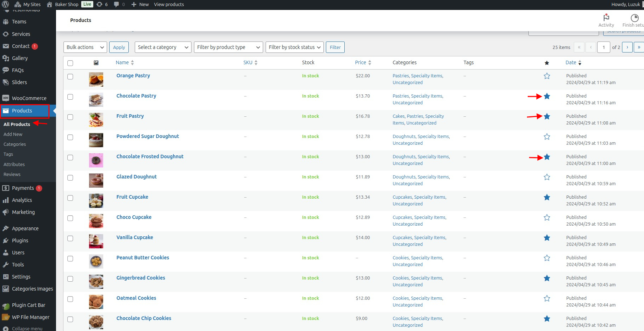The width and height of the screenshot is (644, 331).
Task: Toggle featured star for Gingerbread Cookies
Action: pos(547,278)
